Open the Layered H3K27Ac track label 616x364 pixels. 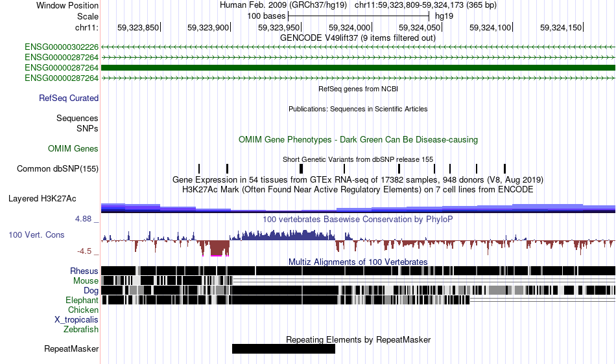pyautogui.click(x=42, y=198)
